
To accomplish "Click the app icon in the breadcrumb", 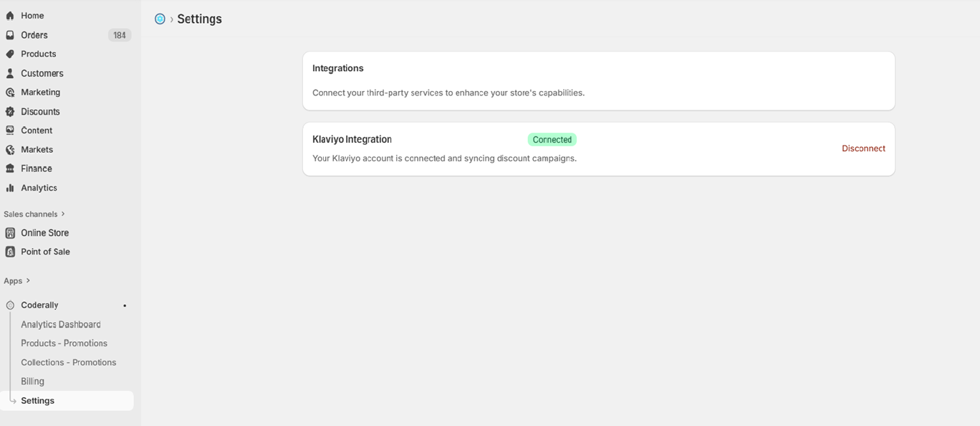I will point(160,19).
